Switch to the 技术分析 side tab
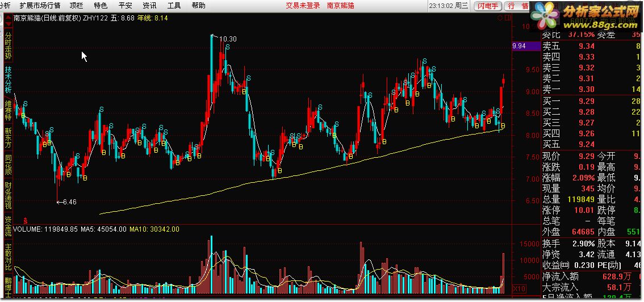 [x=8, y=80]
